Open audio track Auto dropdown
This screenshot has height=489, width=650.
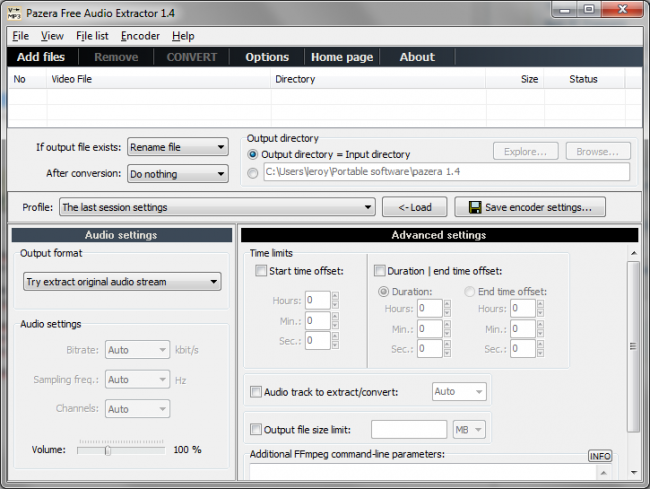tap(459, 392)
